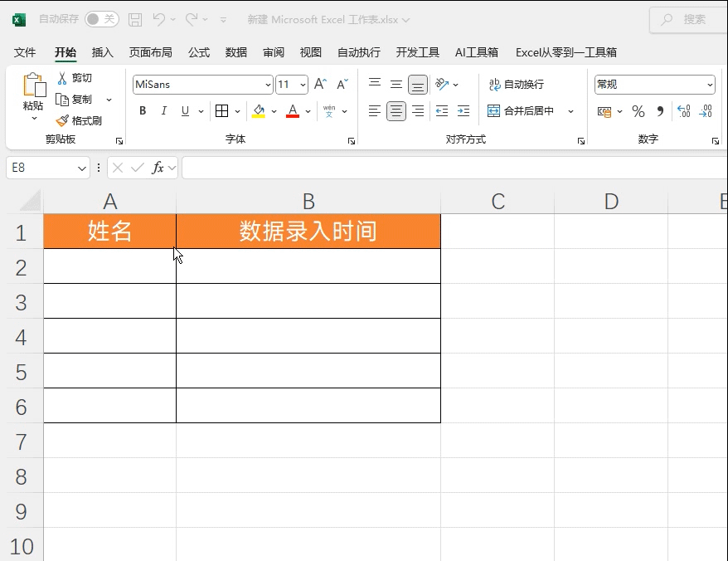This screenshot has width=728, height=561.
Task: Apply italic formatting with the I icon
Action: (x=163, y=111)
